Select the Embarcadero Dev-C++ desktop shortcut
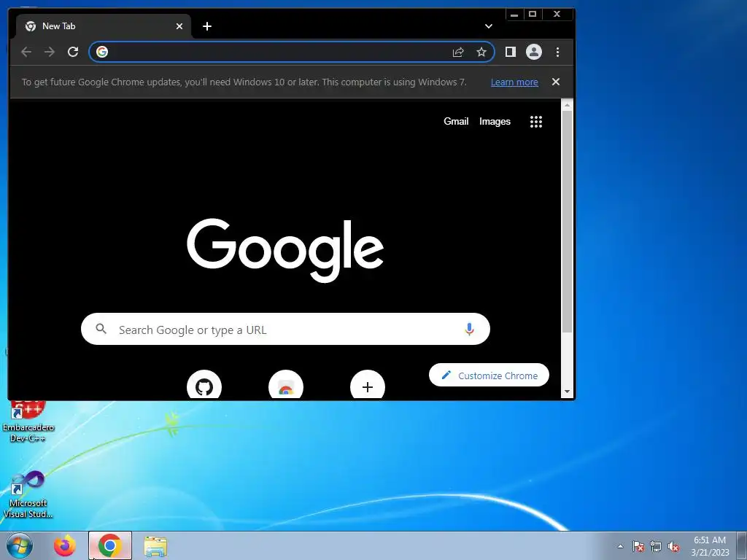 pos(28,422)
